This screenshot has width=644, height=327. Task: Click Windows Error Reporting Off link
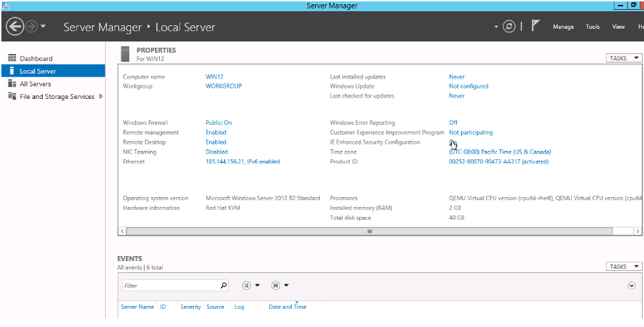pyautogui.click(x=453, y=122)
